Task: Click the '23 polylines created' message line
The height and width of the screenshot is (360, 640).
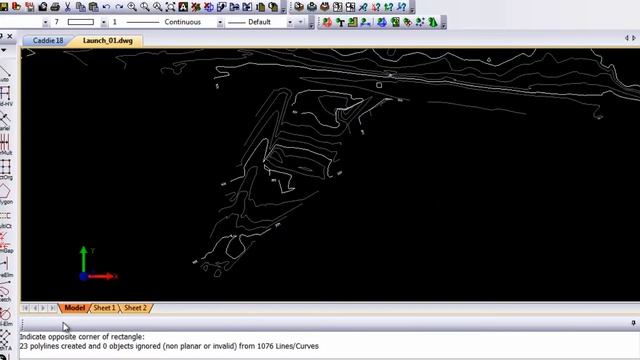Action: coord(169,346)
